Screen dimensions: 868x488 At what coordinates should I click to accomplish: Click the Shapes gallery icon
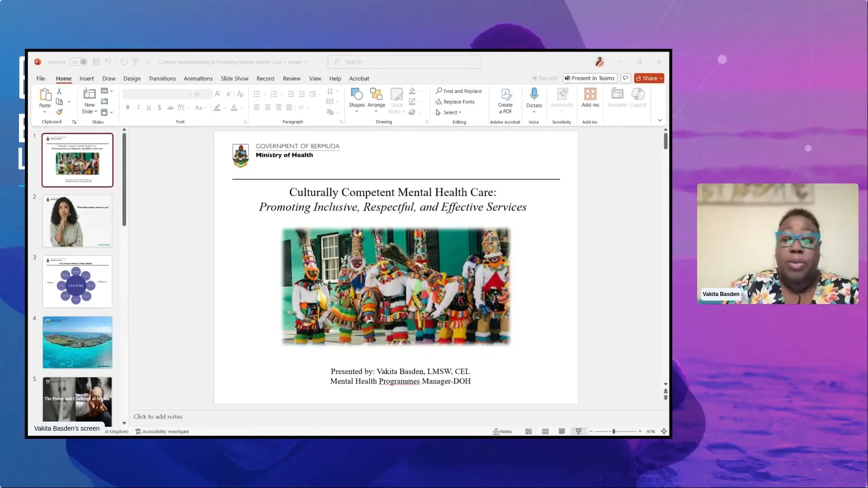tap(357, 94)
